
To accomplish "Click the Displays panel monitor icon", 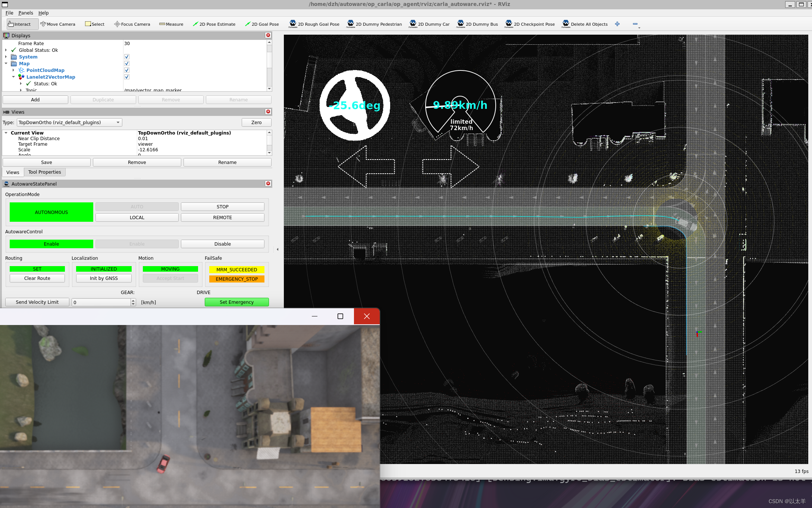I will click(6, 35).
